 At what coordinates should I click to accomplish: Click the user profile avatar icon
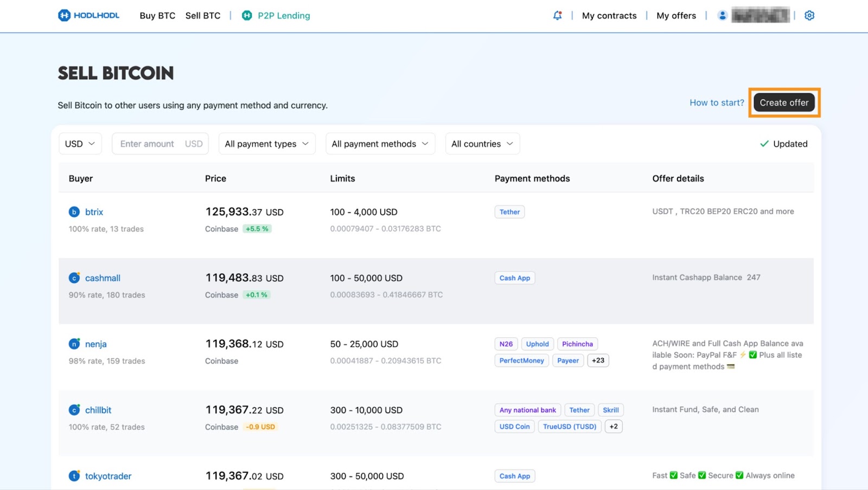pyautogui.click(x=722, y=16)
